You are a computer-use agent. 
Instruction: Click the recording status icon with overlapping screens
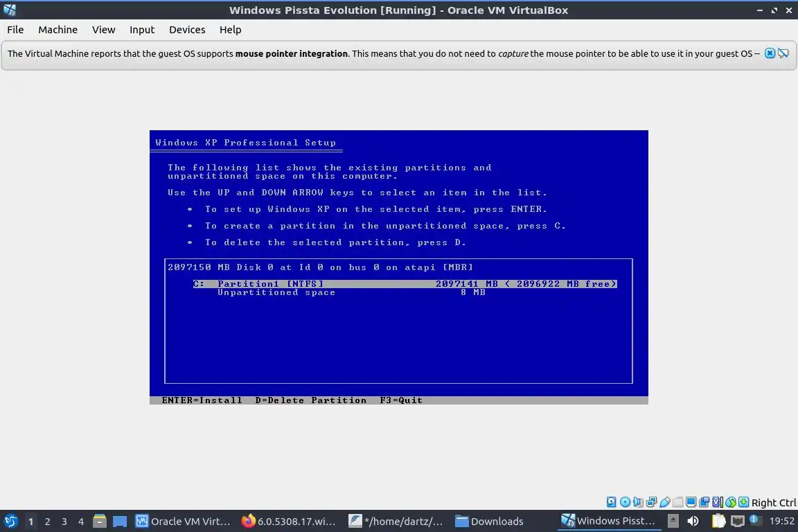pyautogui.click(x=704, y=502)
